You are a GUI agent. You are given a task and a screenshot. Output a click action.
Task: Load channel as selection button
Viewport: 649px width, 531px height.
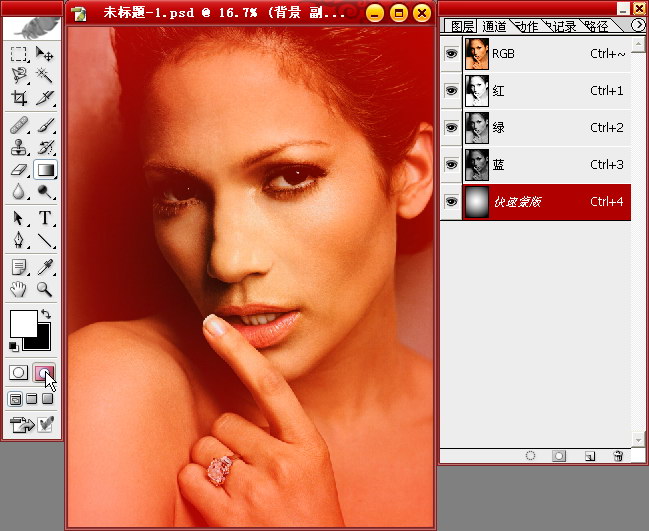pyautogui.click(x=530, y=456)
